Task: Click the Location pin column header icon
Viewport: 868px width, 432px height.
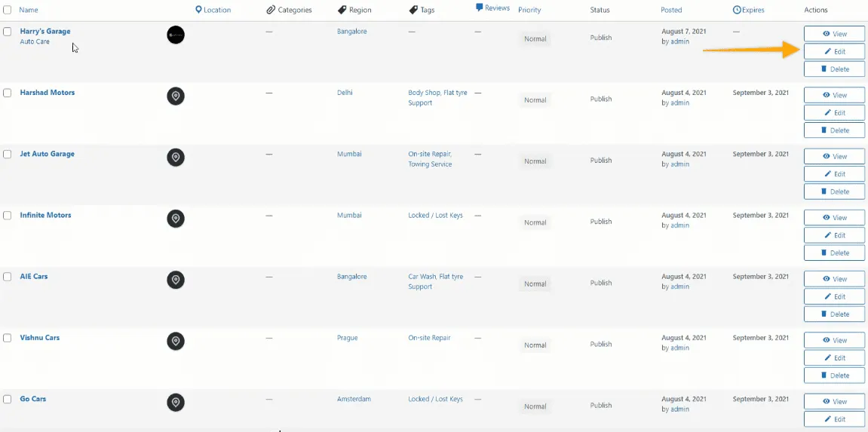Action: [x=198, y=10]
